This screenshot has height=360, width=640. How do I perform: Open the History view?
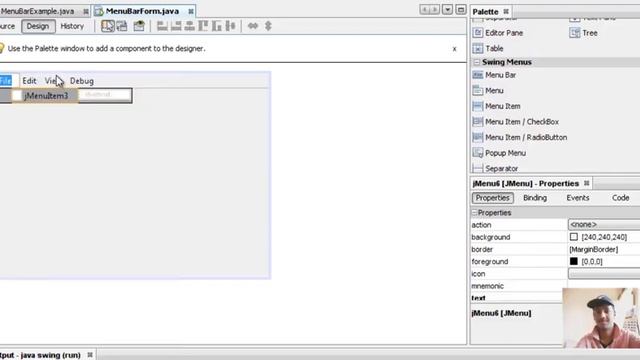(72, 26)
